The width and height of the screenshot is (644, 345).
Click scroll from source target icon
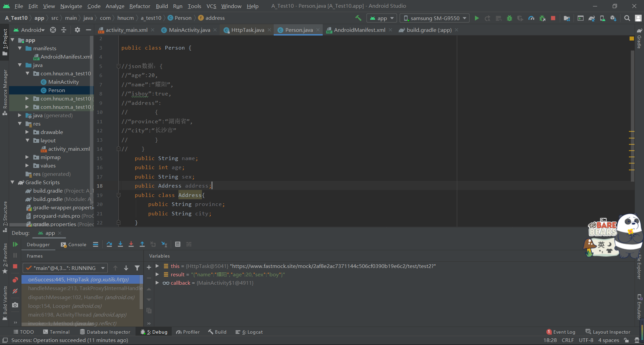[53, 30]
